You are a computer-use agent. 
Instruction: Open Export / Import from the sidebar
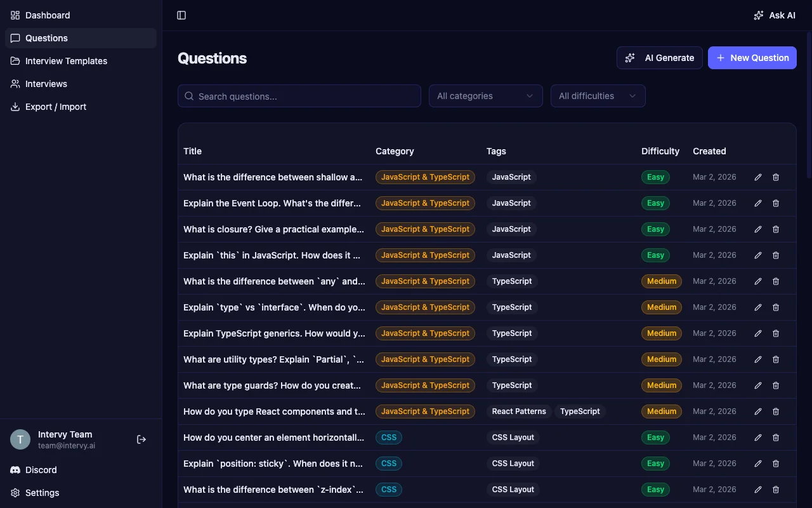pyautogui.click(x=56, y=107)
